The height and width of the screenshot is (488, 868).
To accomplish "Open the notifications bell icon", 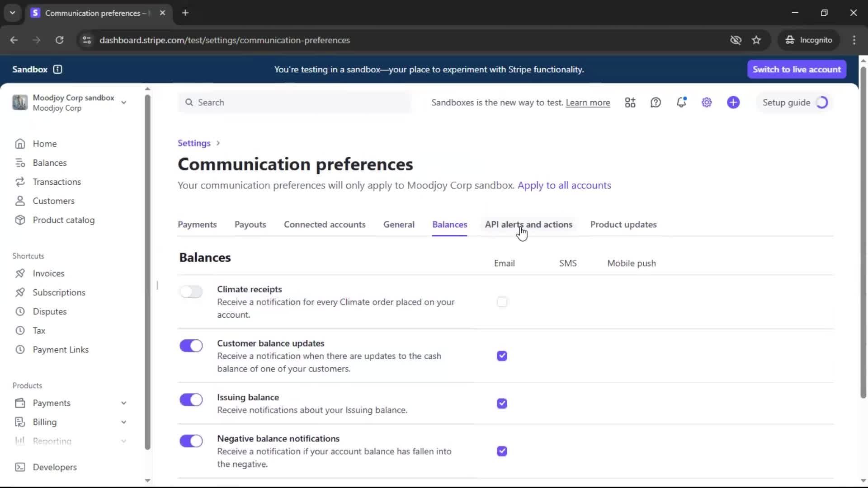I will point(681,103).
